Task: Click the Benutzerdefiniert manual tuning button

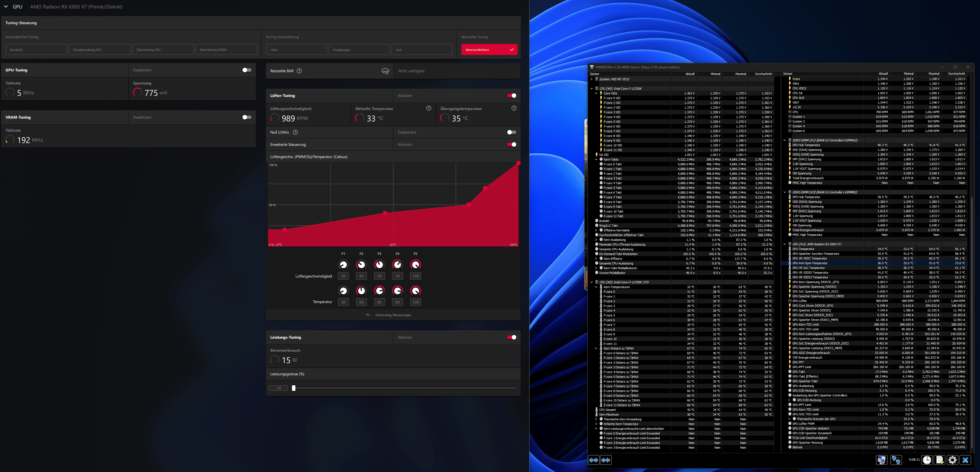Action: coord(489,49)
